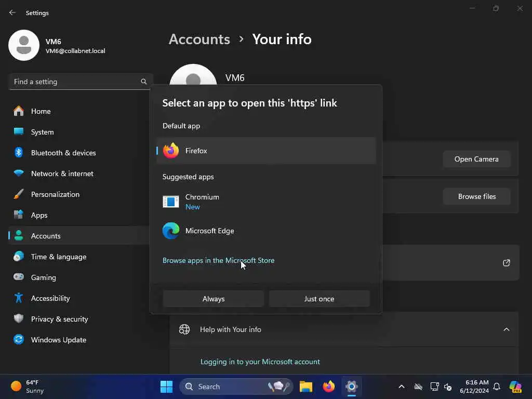Click the Chromium app icon
Image resolution: width=532 pixels, height=399 pixels.
(171, 202)
